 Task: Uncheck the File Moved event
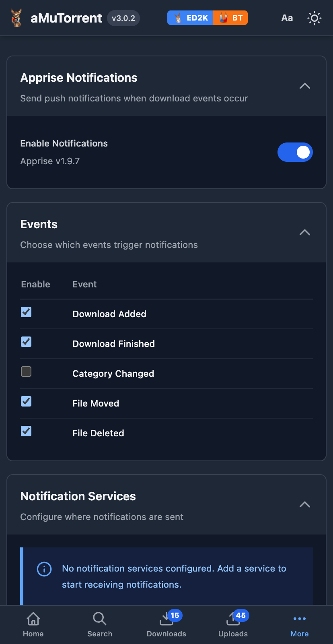26,401
